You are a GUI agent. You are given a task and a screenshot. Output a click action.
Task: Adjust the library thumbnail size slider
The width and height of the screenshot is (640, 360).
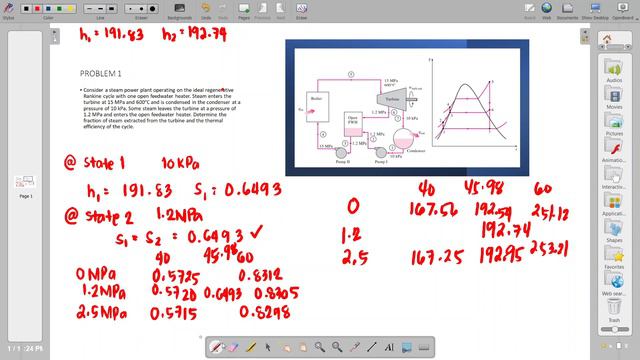tap(614, 329)
